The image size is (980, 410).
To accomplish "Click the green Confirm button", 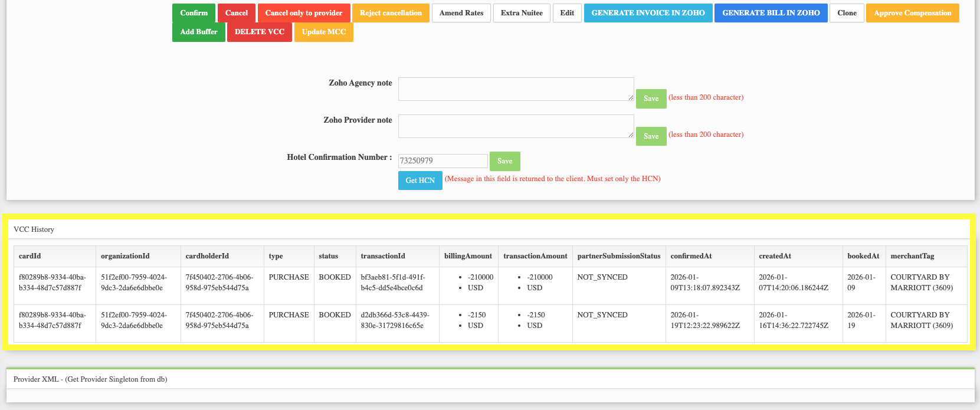I will [194, 13].
